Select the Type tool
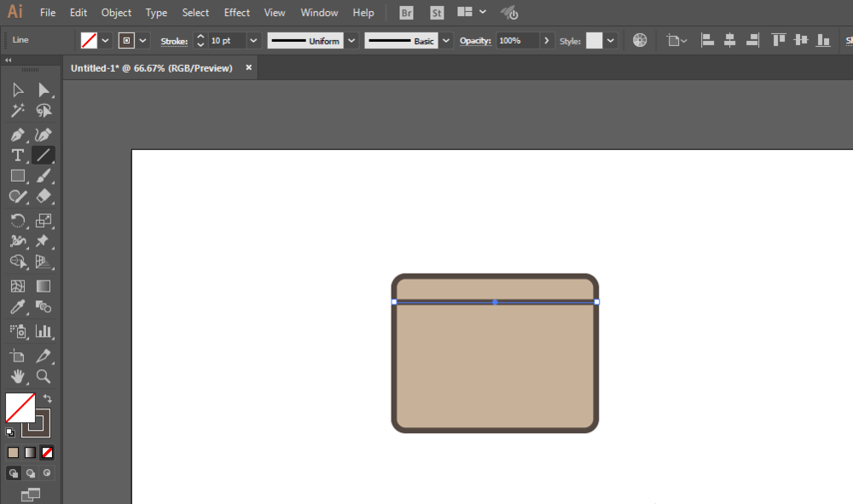Viewport: 853px width, 504px height. pos(17,155)
